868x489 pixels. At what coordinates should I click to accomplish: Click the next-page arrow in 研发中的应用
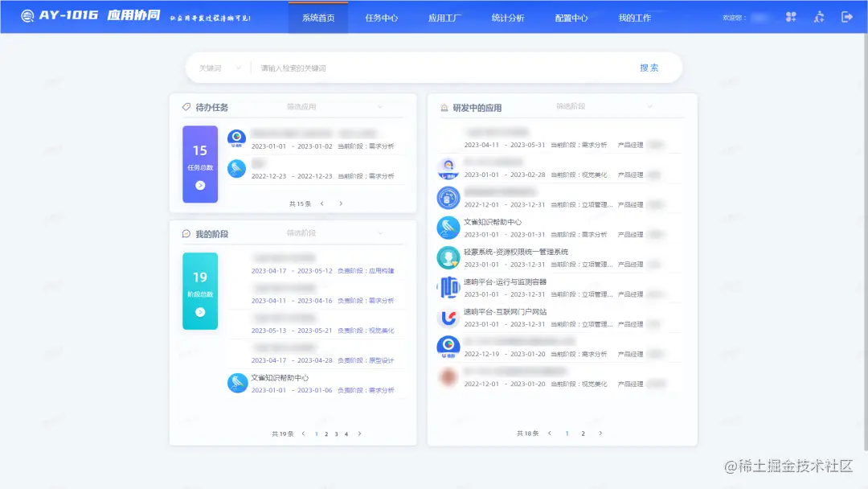pyautogui.click(x=600, y=433)
